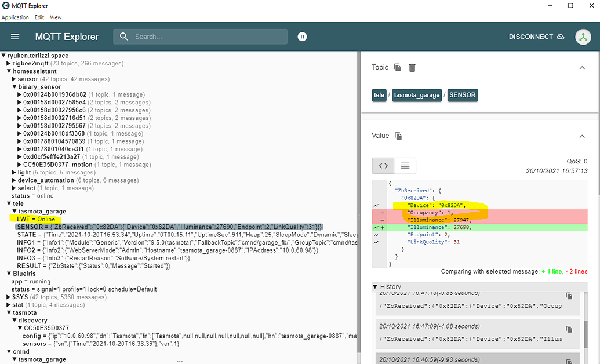Screen dimensions: 600x364
Task: Select the RESULT ZbState row
Action: pyautogui.click(x=93, y=265)
